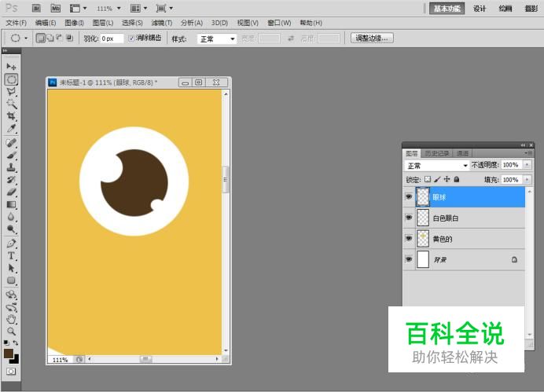Screen dimensions: 544x392
Task: Open the 填充 fill slider arrow
Action: (x=527, y=180)
